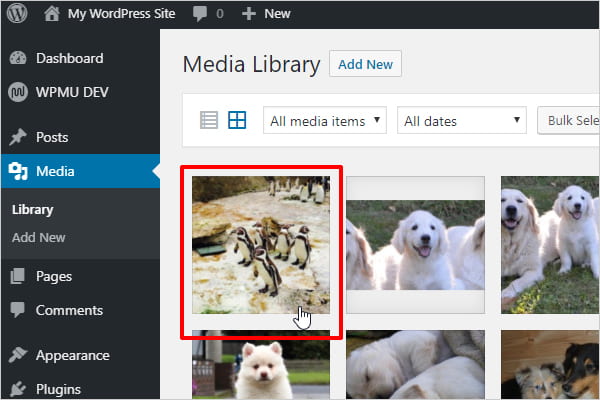
Task: Open the My WordPress Site home icon
Action: pos(51,14)
